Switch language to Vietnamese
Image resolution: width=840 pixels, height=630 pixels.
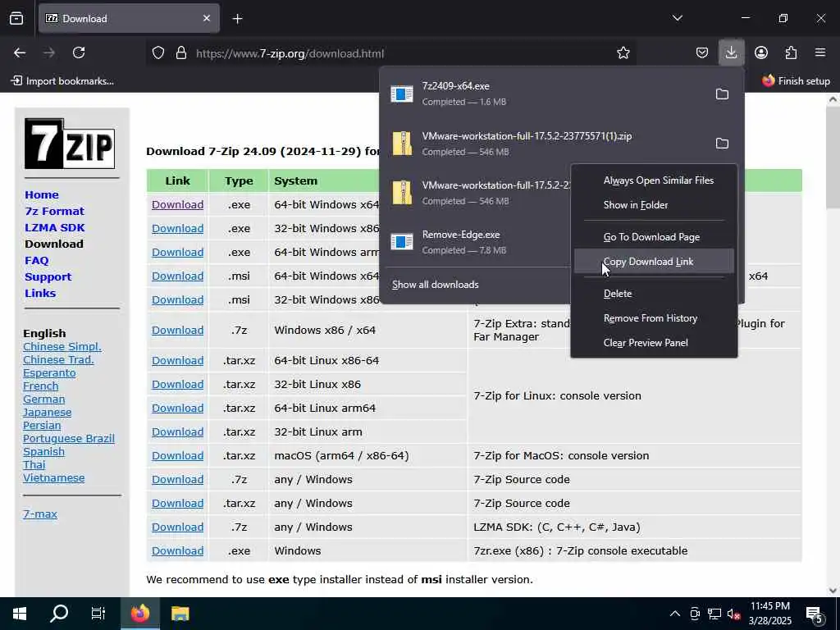[53, 478]
